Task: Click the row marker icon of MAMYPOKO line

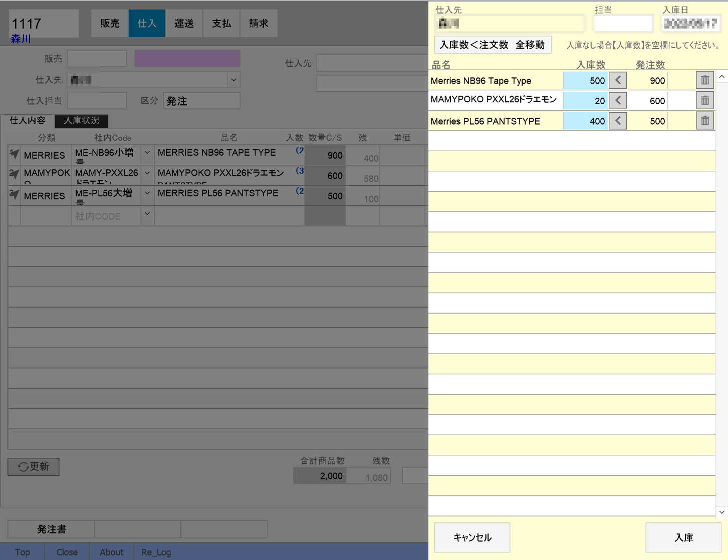Action: tap(14, 175)
